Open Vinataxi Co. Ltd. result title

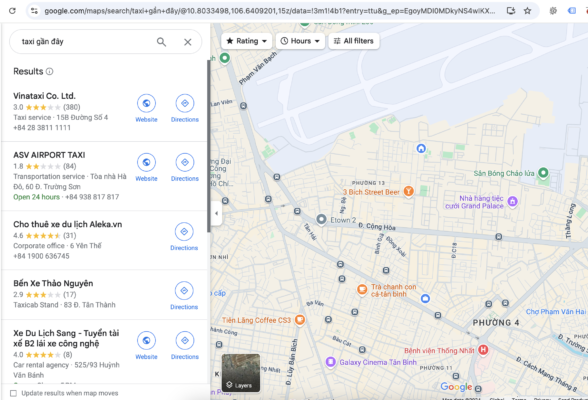click(x=44, y=96)
